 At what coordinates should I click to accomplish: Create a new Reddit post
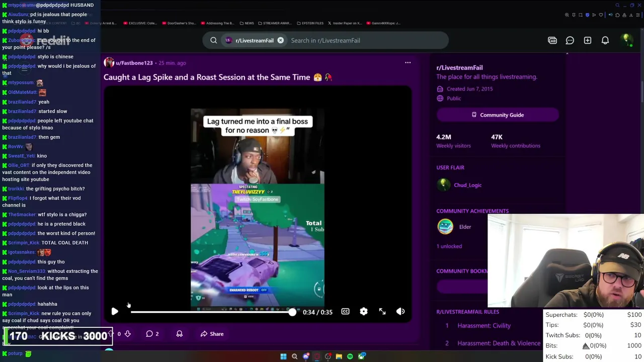pos(588,40)
